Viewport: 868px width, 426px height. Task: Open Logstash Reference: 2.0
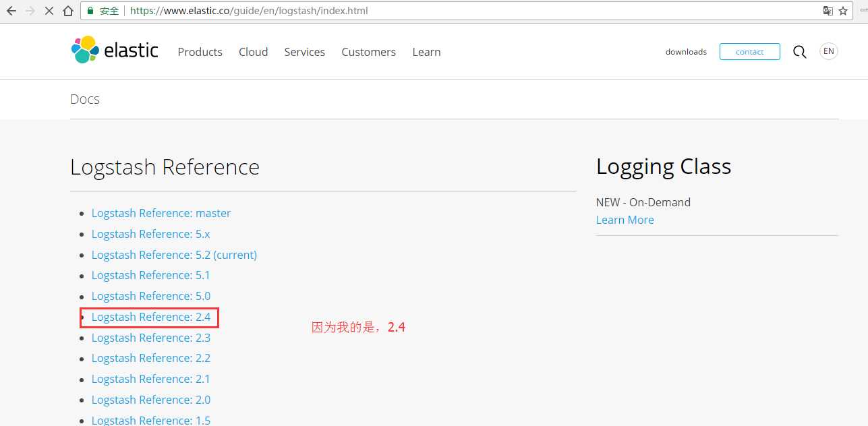[151, 400]
